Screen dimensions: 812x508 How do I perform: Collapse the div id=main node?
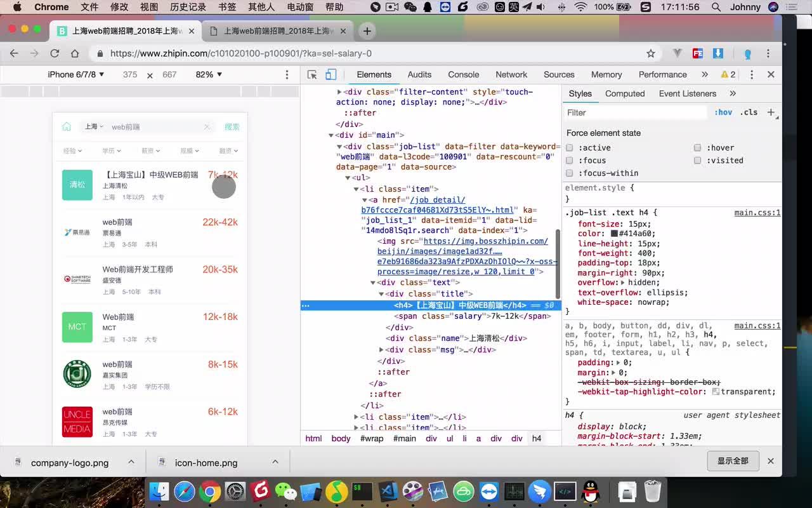coord(331,135)
